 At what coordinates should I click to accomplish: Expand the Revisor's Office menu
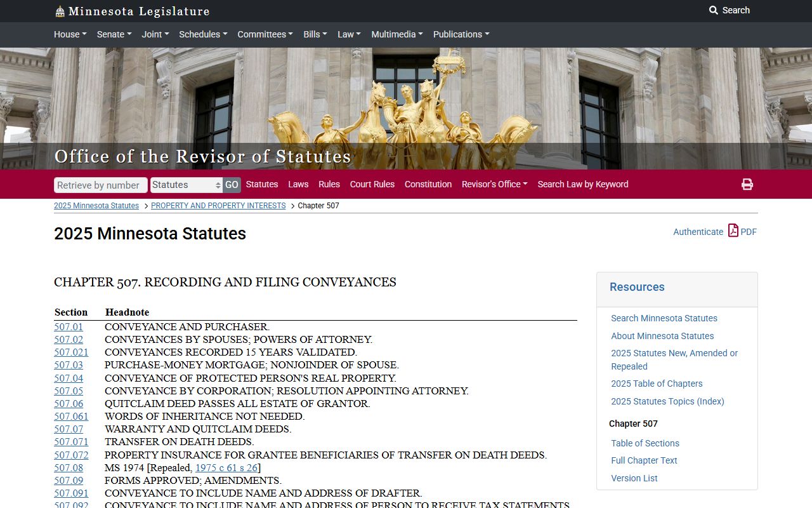[495, 184]
